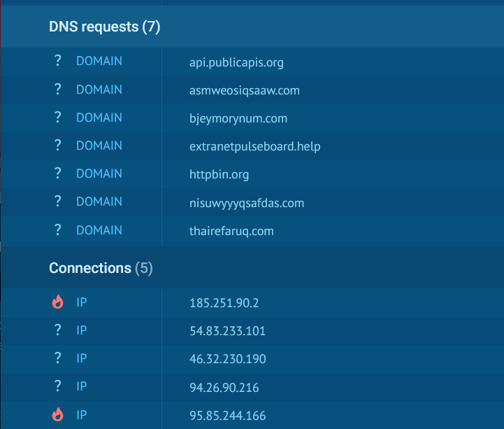Click the question mark icon for 54.83.233.101
The image size is (504, 429).
[57, 330]
